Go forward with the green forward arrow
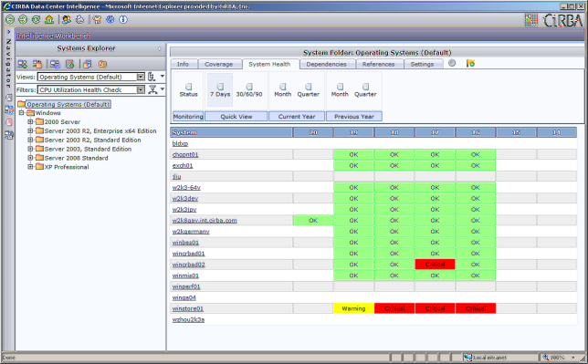 (23, 19)
